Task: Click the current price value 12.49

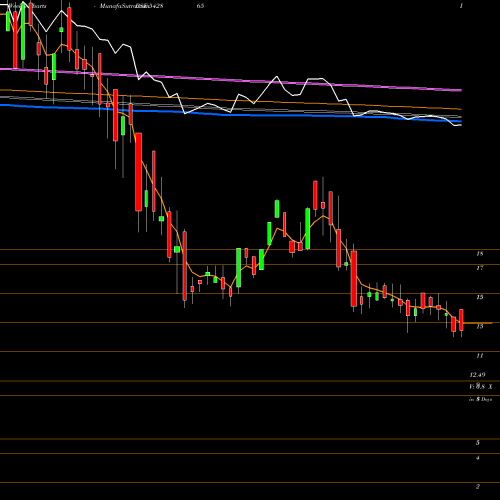Action: coord(477,375)
